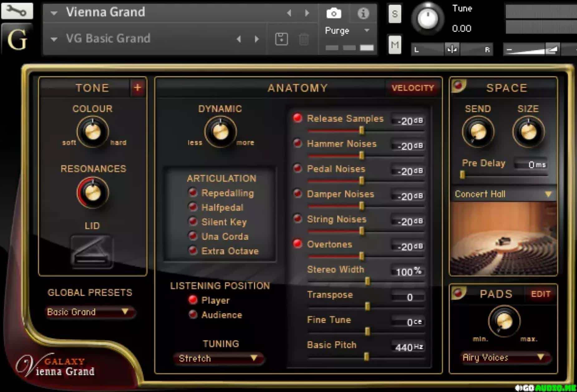Toggle the Pads section power LED
The height and width of the screenshot is (392, 577).
point(458,293)
